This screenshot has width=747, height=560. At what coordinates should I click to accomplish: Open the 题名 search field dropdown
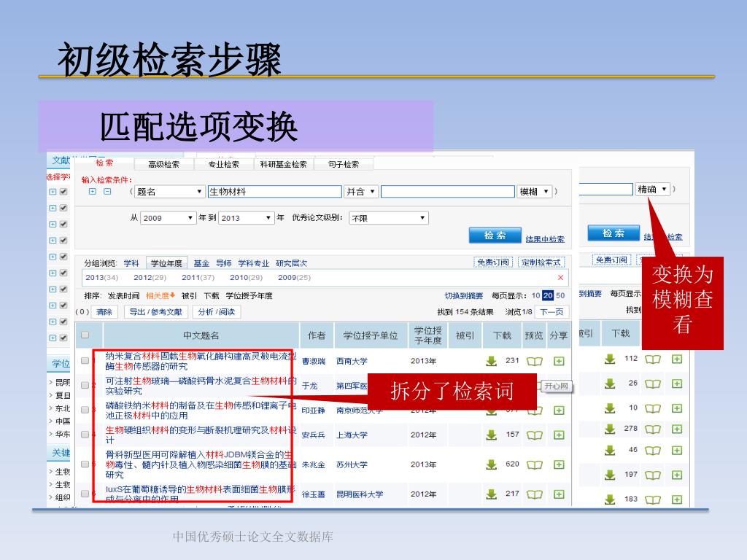(x=169, y=192)
